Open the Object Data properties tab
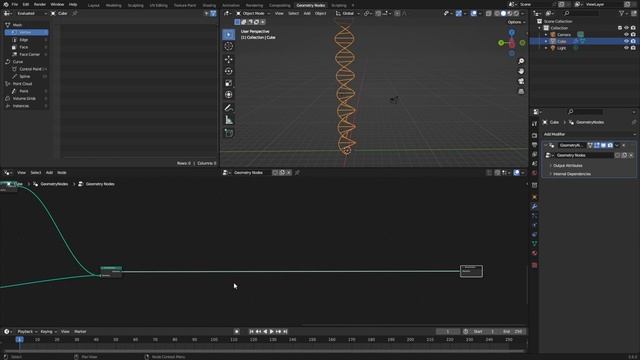Screen dimensions: 640x360 pos(535,244)
